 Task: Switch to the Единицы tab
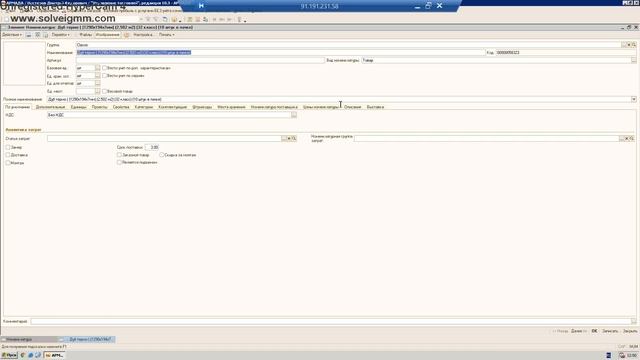78,107
